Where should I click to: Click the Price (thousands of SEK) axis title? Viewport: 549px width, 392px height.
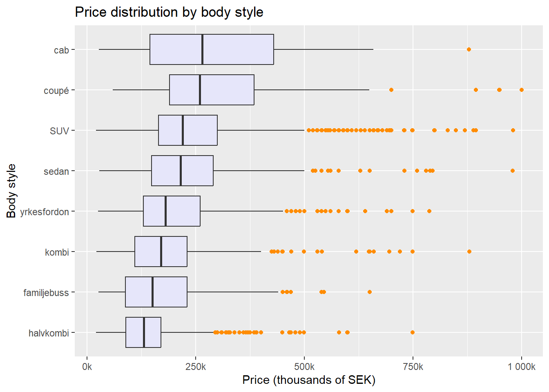pyautogui.click(x=308, y=380)
